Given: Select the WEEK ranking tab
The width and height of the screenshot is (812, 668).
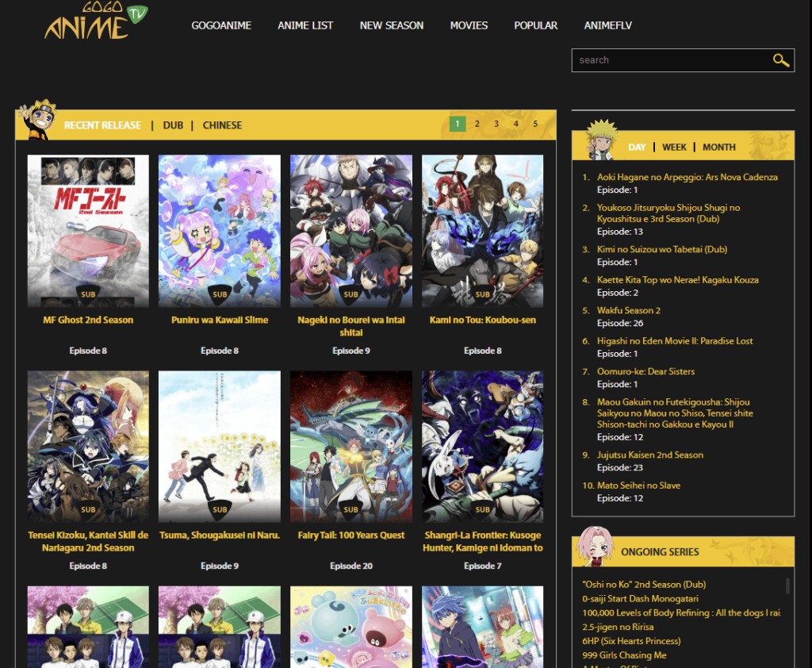Looking at the screenshot, I should (674, 147).
